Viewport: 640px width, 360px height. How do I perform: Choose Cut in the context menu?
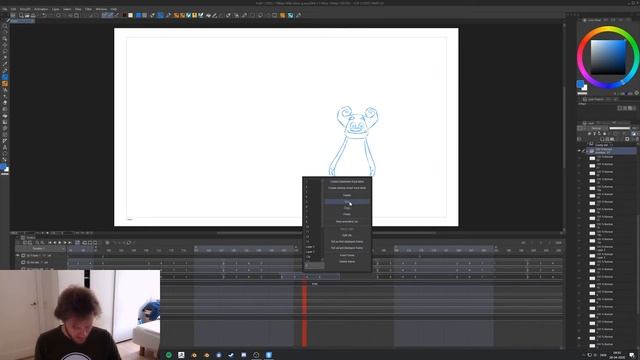[x=347, y=202]
